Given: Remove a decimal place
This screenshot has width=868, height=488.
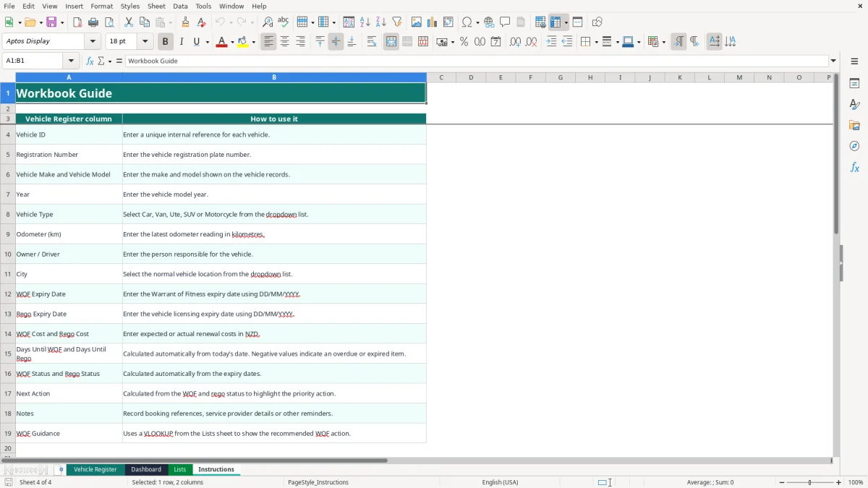Looking at the screenshot, I should (532, 42).
